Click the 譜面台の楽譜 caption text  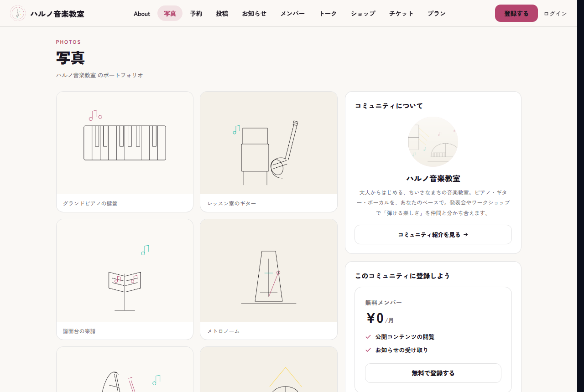click(79, 331)
